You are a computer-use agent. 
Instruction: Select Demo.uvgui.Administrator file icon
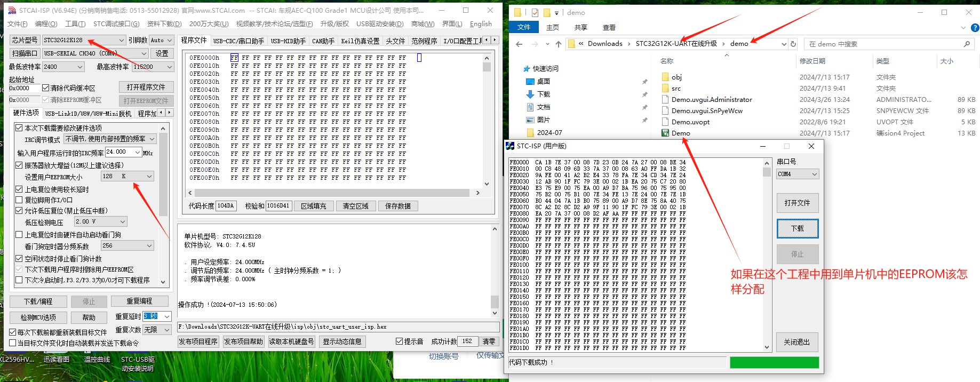coord(665,99)
